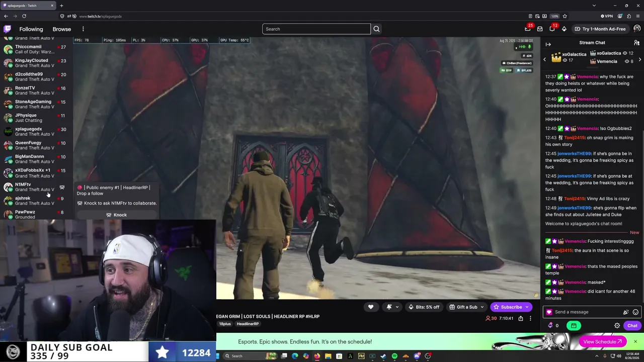Show next chat leaderboard with right chevron
The width and height of the screenshot is (644, 362).
(x=639, y=60)
